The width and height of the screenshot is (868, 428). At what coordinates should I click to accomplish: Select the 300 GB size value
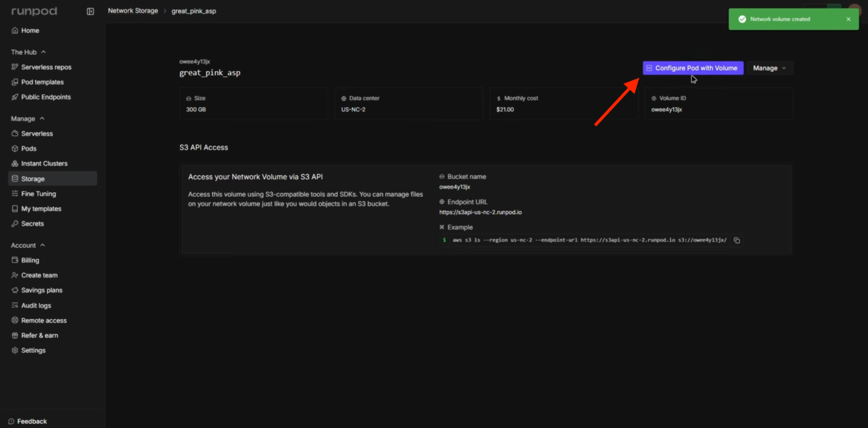(x=196, y=109)
